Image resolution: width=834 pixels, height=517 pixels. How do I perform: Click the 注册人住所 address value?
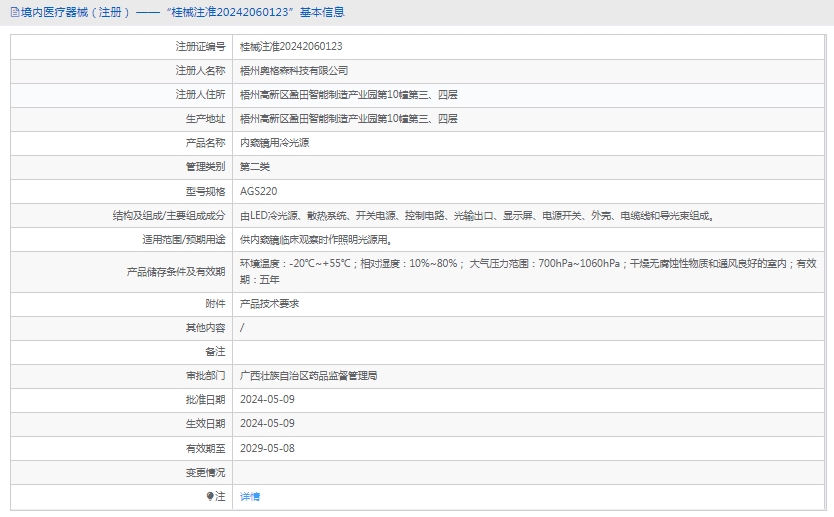pyautogui.click(x=349, y=95)
